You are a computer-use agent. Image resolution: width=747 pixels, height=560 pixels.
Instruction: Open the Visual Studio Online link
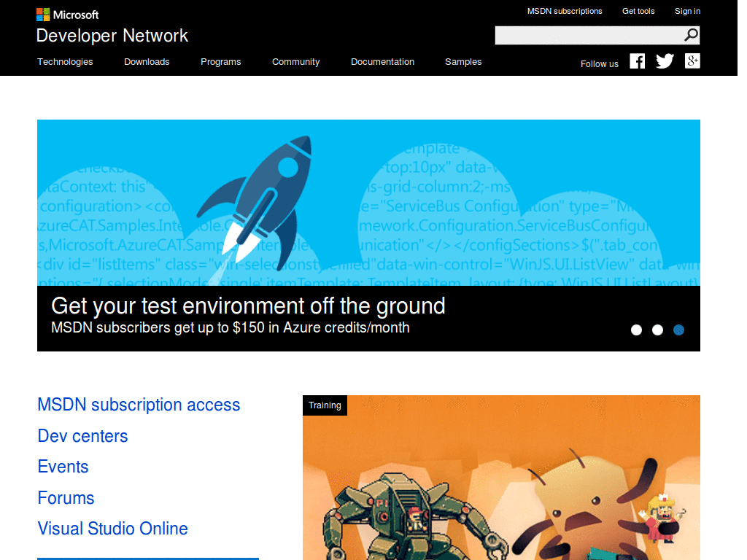pos(112,529)
